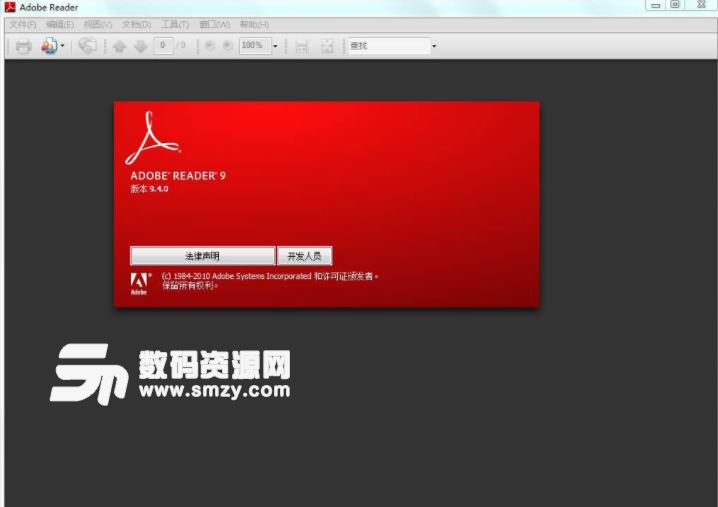Image resolution: width=718 pixels, height=507 pixels.
Task: Open the create PDF dropdown arrow
Action: [x=63, y=46]
